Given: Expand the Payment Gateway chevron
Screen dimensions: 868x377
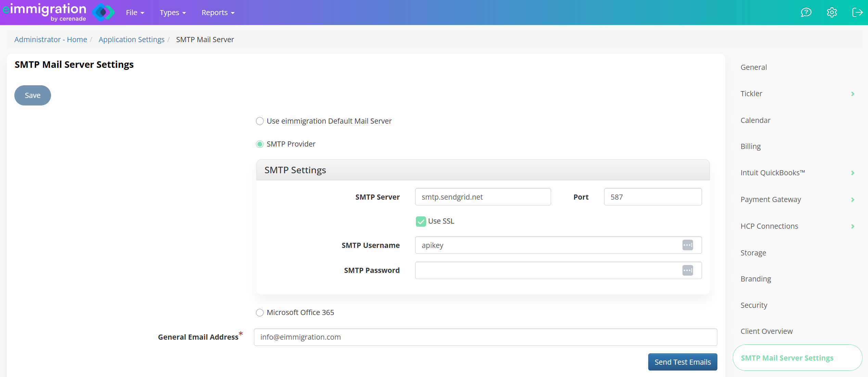Looking at the screenshot, I should [x=853, y=200].
